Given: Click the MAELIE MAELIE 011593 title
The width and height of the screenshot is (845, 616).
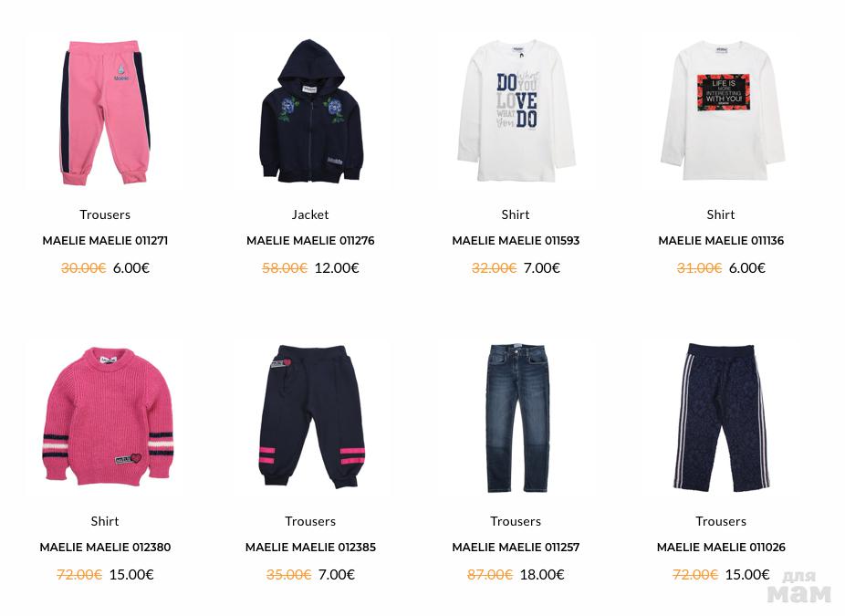Looking at the screenshot, I should pos(516,240).
